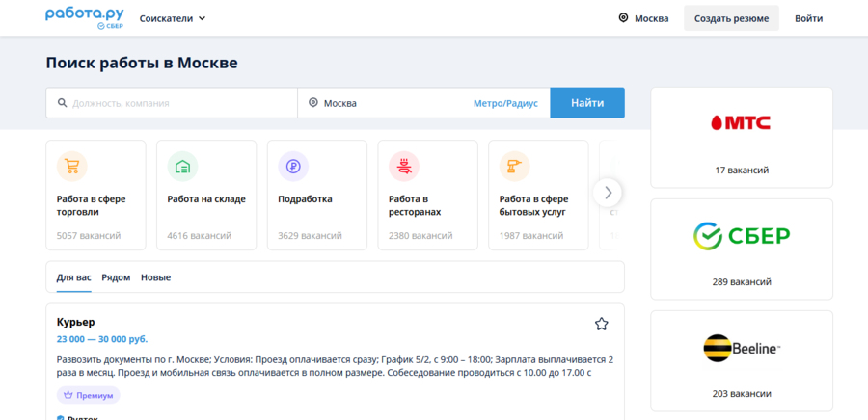Click the red restaurant dish icon
This screenshot has height=420, width=868.
(404, 167)
